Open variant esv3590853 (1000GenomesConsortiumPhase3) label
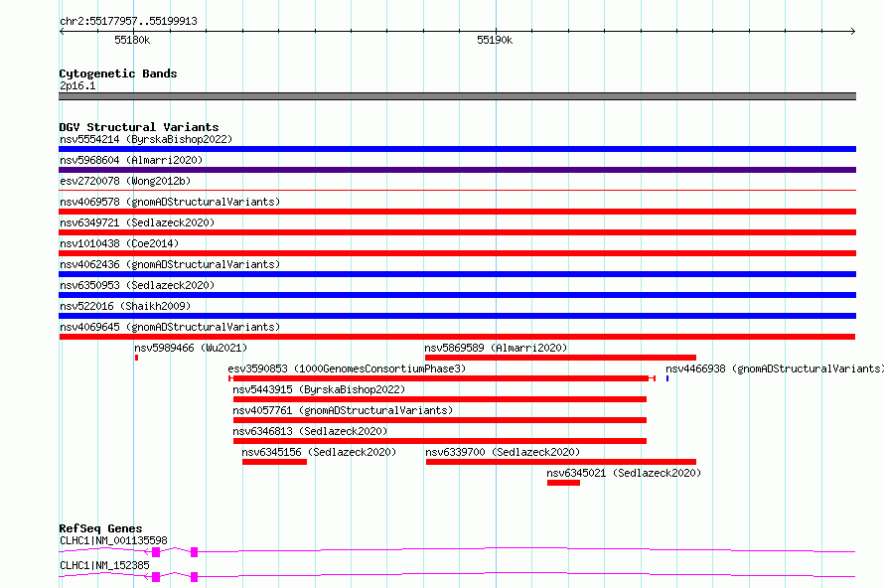 click(347, 368)
